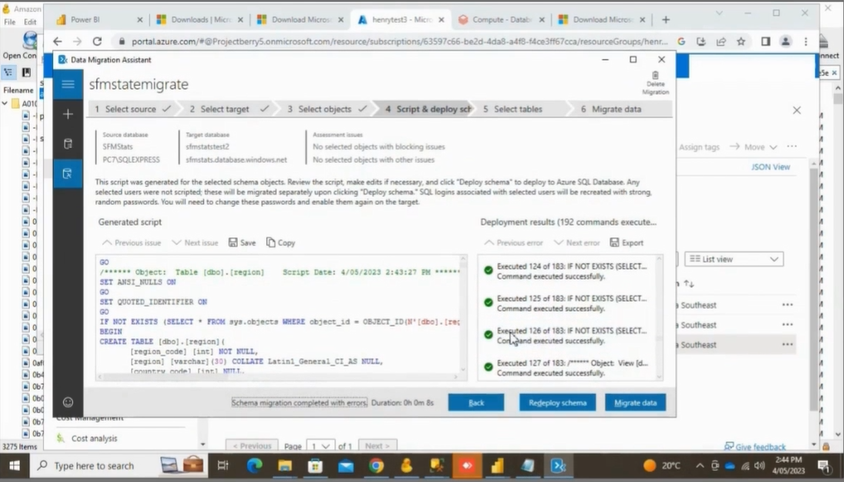
Task: Click Delete Migration trash icon
Action: [655, 83]
